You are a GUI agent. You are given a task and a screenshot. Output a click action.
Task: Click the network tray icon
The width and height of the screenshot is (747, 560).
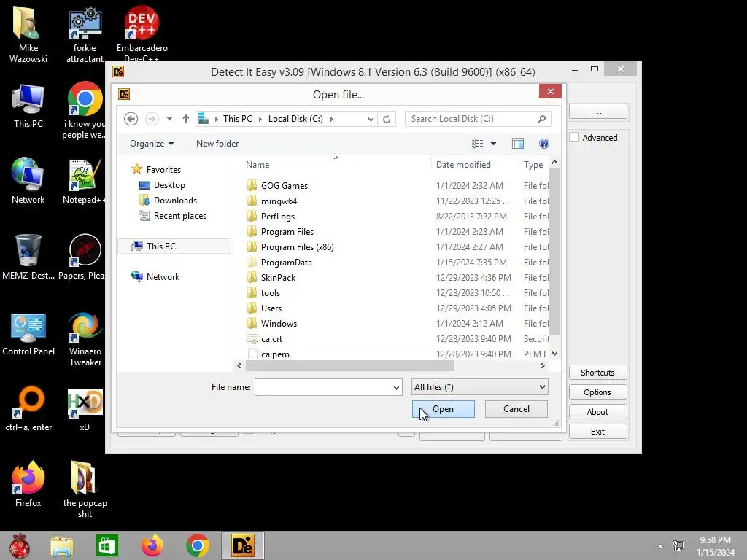point(678,545)
